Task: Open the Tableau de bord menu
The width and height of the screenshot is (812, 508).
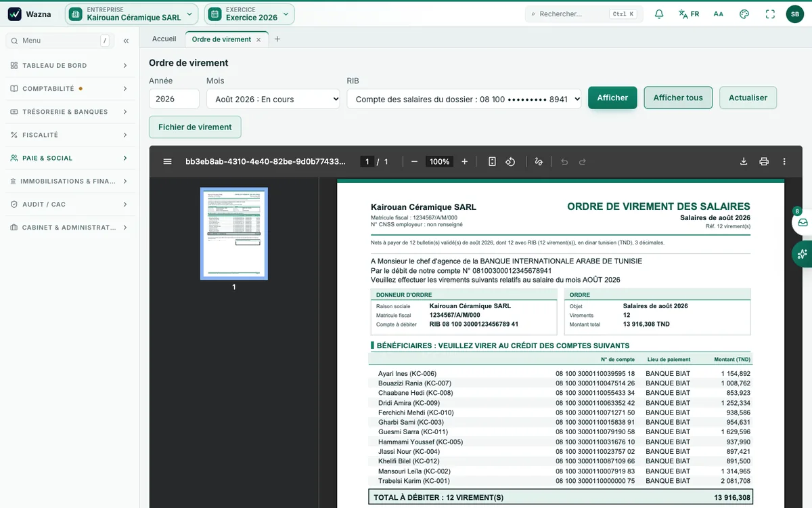Action: [70, 66]
